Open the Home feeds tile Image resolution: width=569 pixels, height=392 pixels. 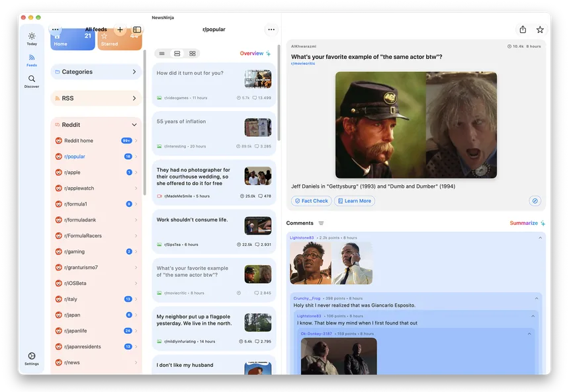pos(73,39)
